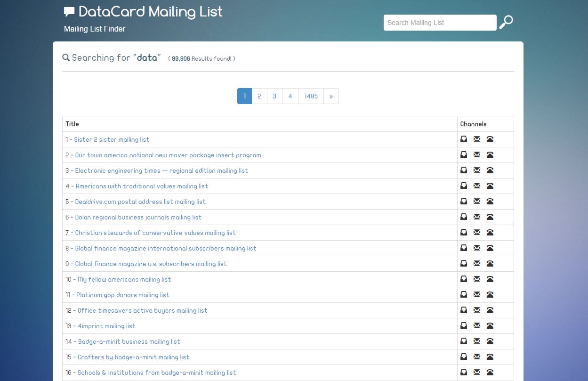Click postal icon for Global finance international subscribers row
588x381 pixels.
point(464,248)
